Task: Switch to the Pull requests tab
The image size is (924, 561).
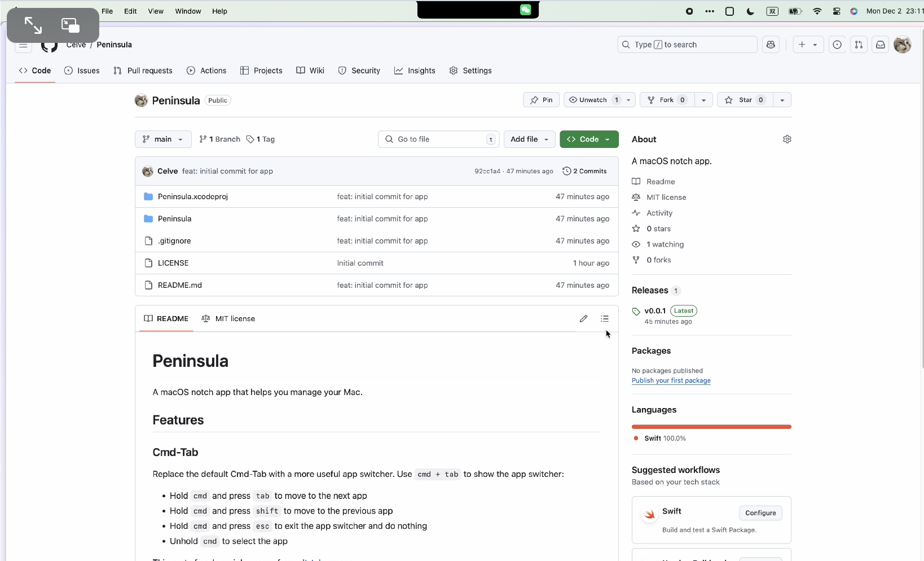Action: pyautogui.click(x=143, y=71)
